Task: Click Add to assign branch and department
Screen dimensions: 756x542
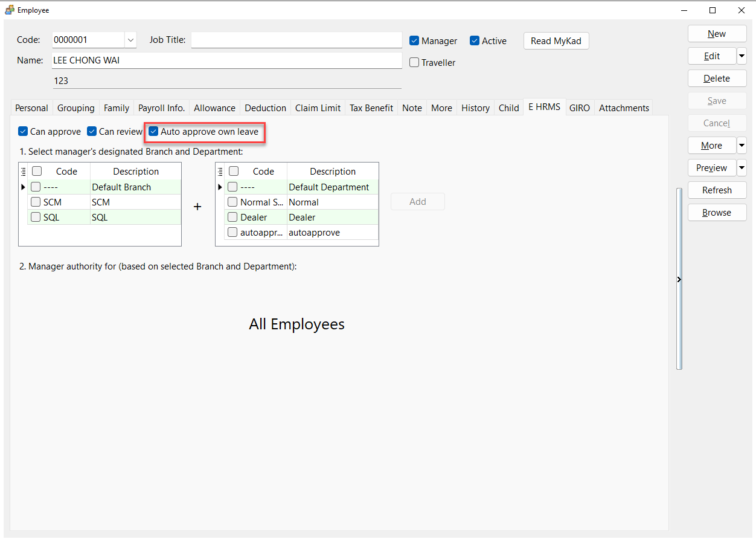Action: click(417, 201)
